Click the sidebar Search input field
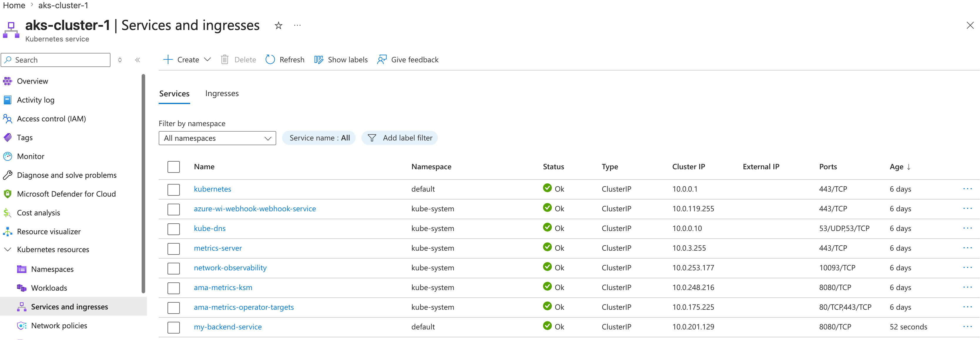 click(x=56, y=60)
